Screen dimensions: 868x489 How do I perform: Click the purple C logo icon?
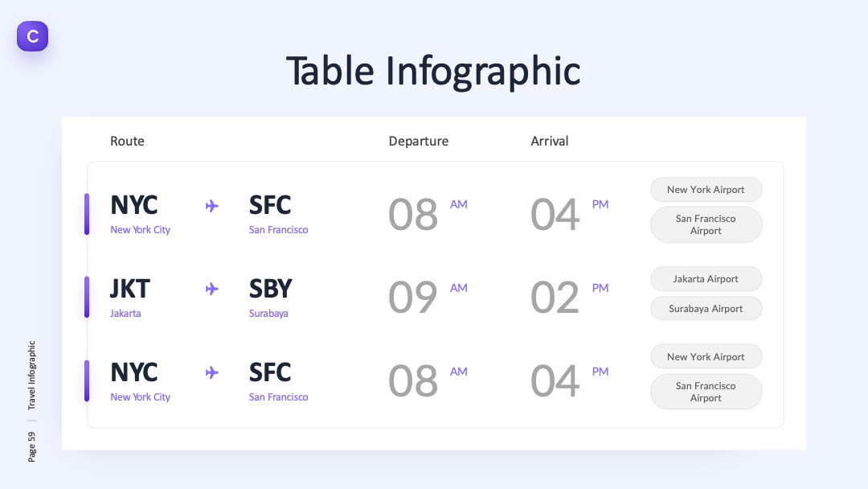pyautogui.click(x=33, y=36)
